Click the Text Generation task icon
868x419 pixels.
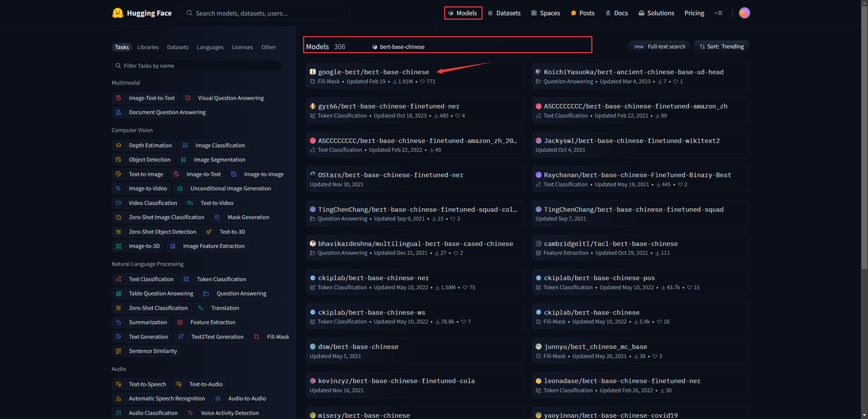[x=118, y=337]
